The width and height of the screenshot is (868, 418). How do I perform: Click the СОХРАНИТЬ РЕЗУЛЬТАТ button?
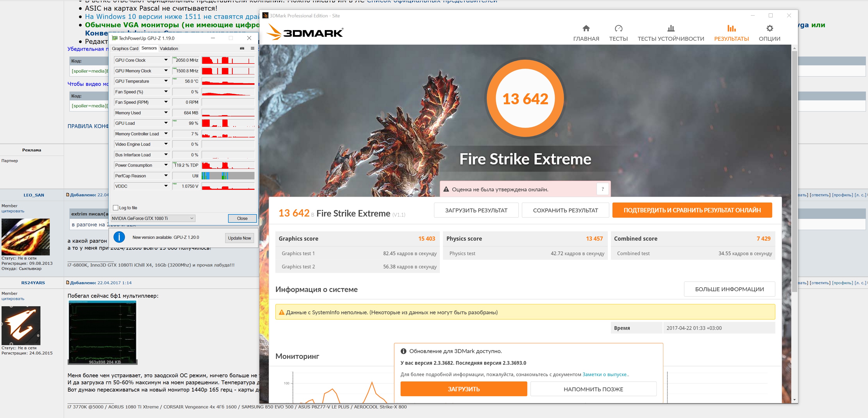point(565,210)
